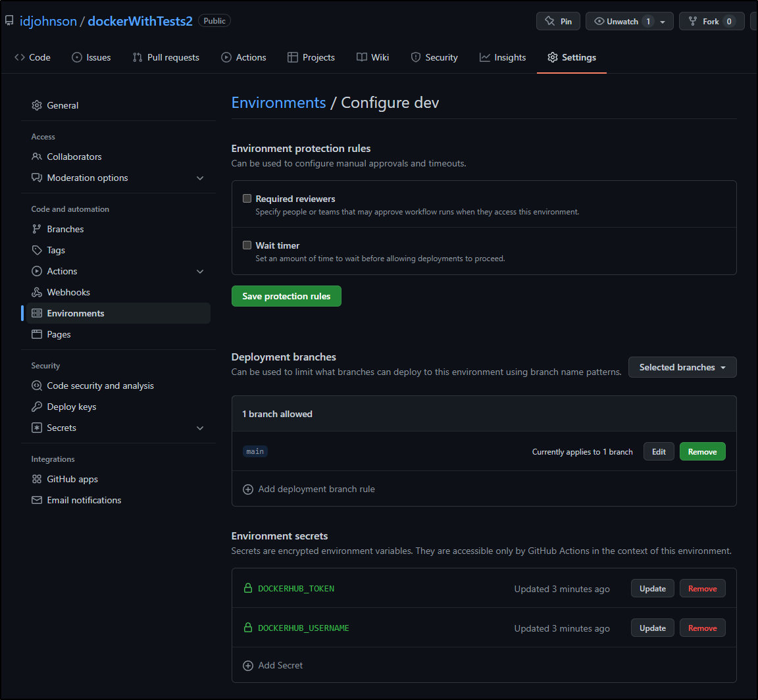Click the Moderation options comment icon
Image resolution: width=758 pixels, height=700 pixels.
[x=37, y=178]
